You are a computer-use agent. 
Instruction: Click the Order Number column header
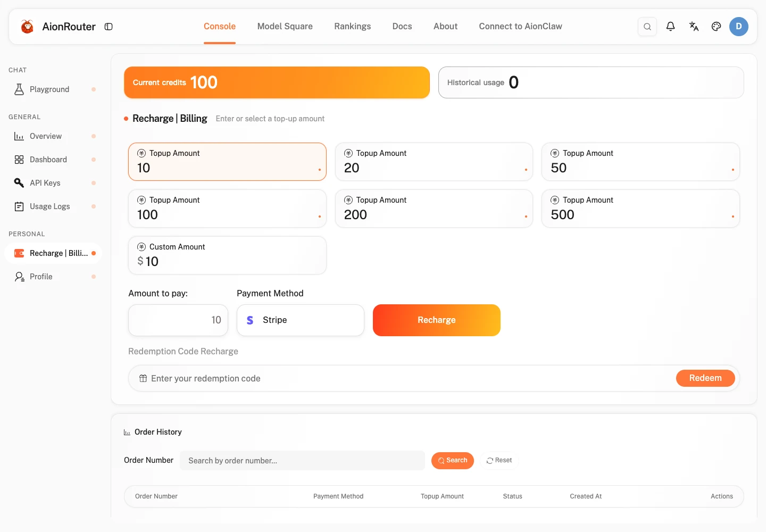156,496
